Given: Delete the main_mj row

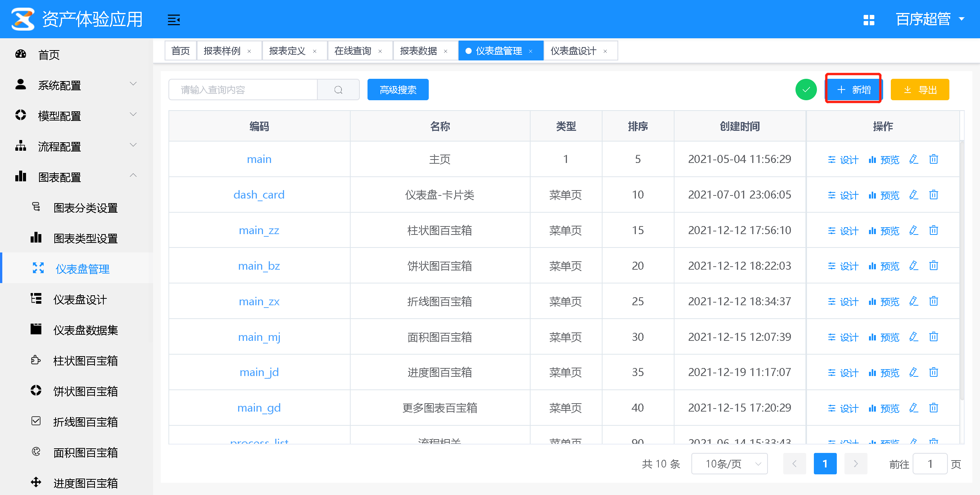Looking at the screenshot, I should pos(934,337).
